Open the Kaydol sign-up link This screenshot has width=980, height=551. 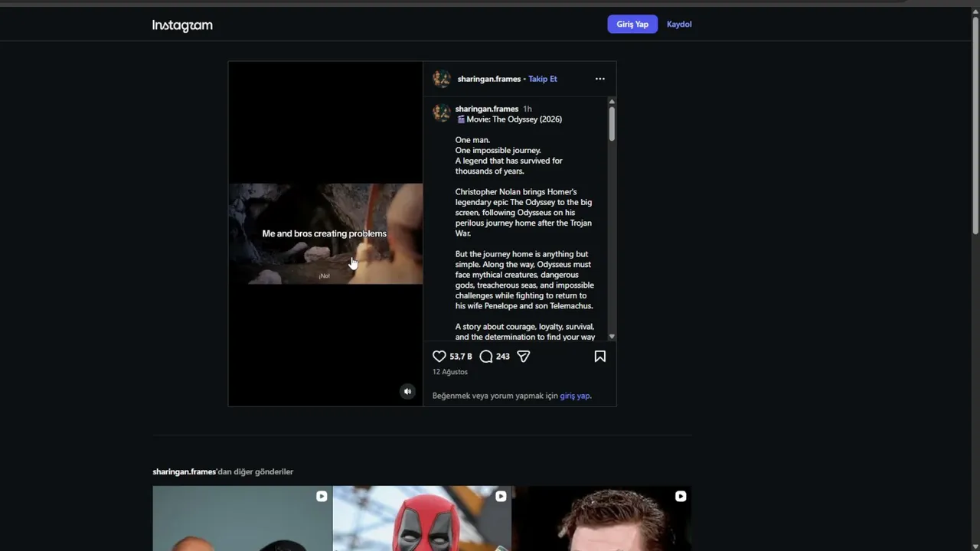679,24
